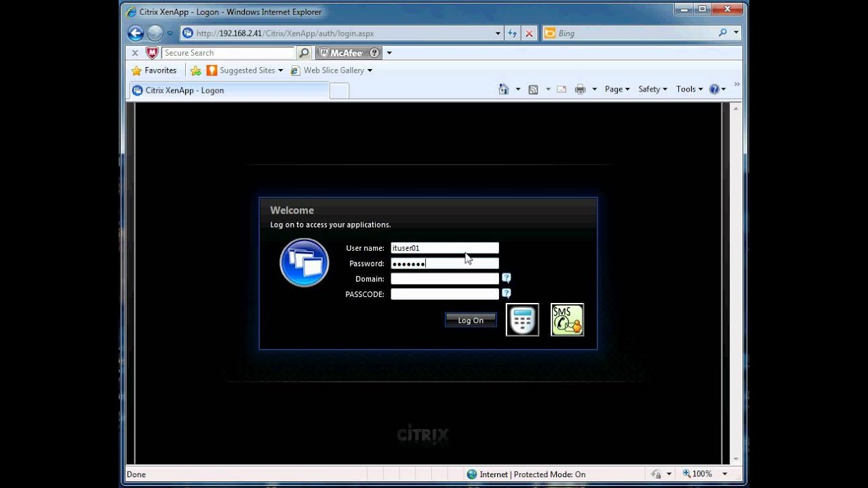Expand the Feeds dropdown arrow
This screenshot has width=868, height=488.
tap(548, 89)
